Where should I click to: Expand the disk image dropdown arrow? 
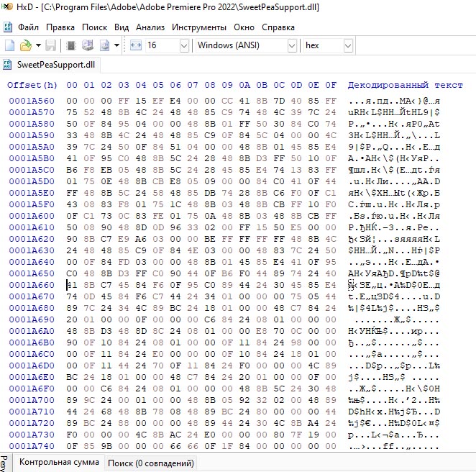click(x=116, y=45)
